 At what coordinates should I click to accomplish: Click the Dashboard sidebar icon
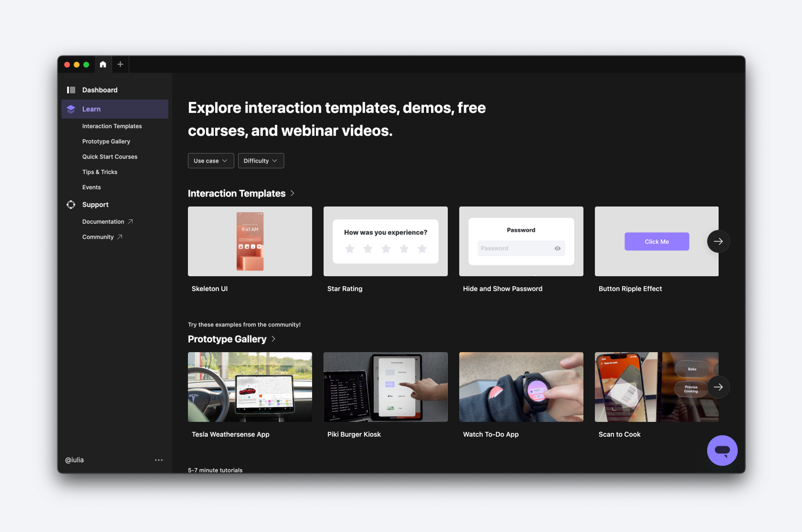(71, 90)
